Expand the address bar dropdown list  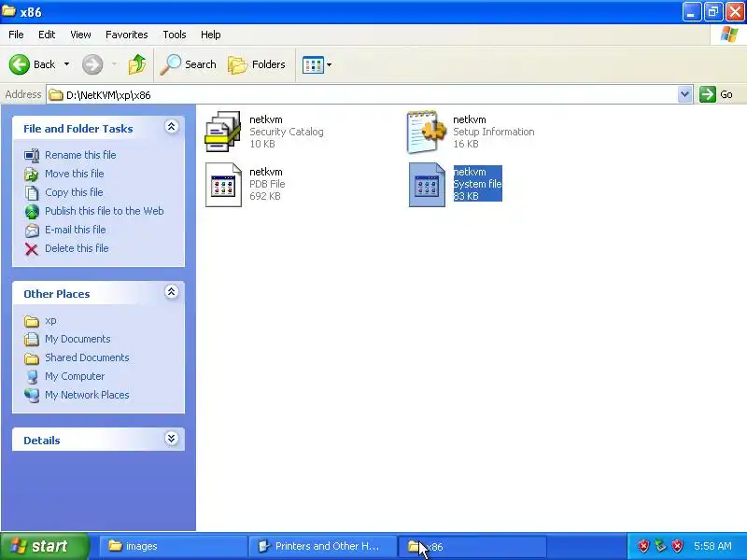coord(684,94)
